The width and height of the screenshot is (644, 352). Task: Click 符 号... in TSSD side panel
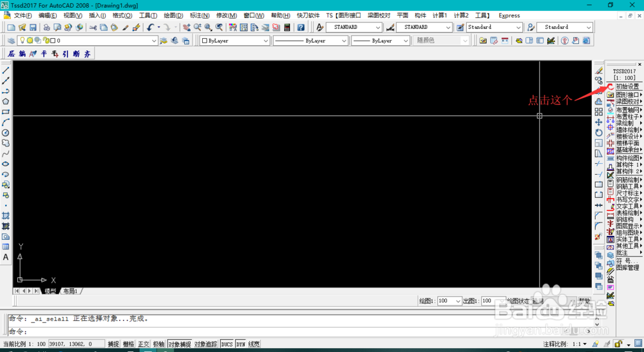pos(627,261)
